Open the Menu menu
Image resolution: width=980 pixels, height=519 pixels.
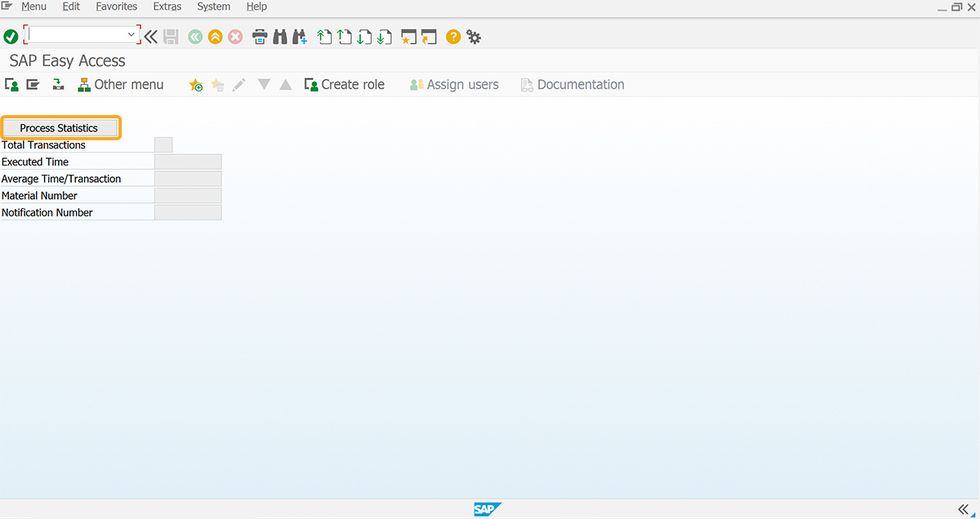coord(33,7)
